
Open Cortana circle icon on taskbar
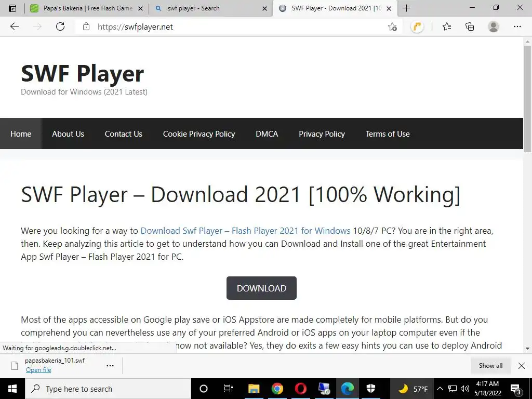click(203, 389)
